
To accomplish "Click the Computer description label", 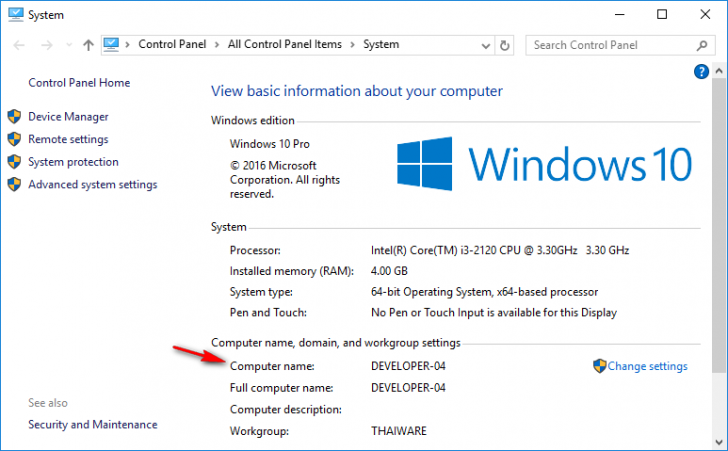I will pos(286,409).
